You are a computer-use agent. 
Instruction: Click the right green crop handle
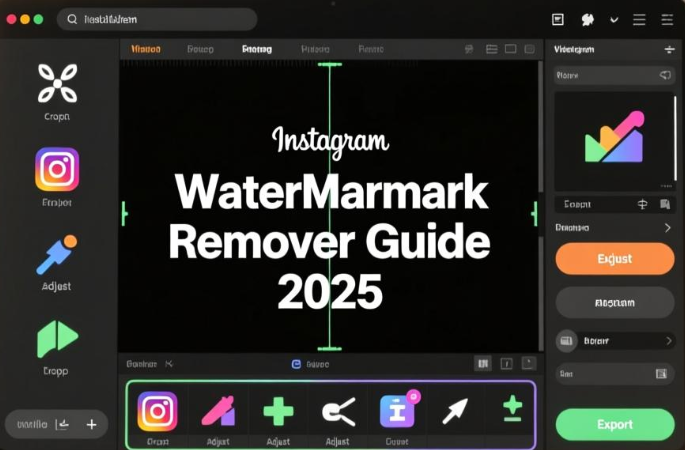pyautogui.click(x=534, y=214)
